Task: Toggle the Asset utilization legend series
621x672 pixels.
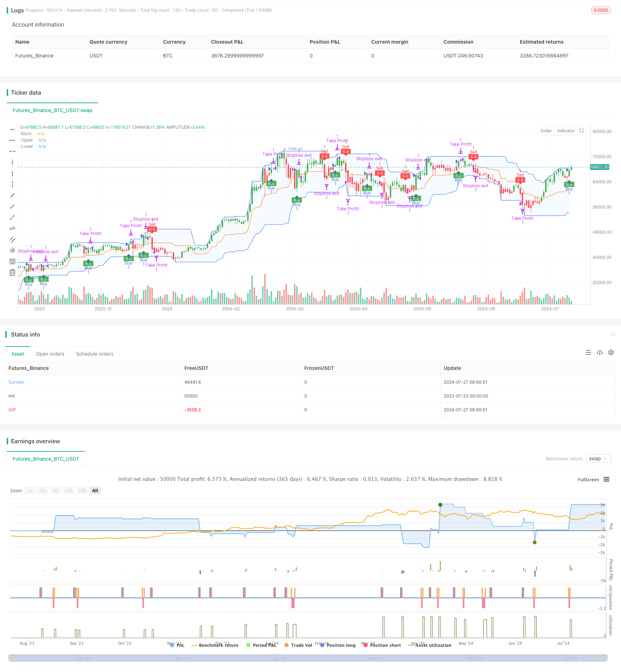Action: (x=430, y=645)
